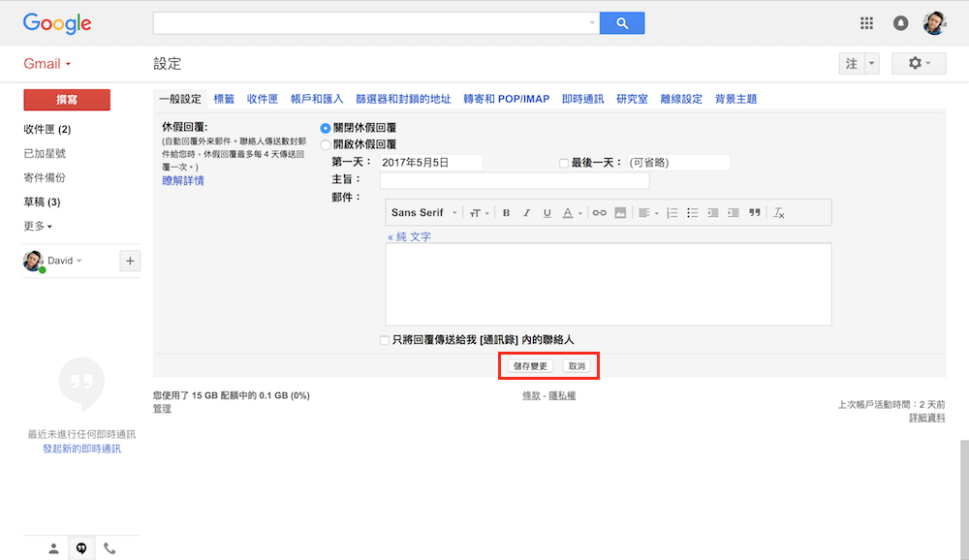Open the Sans Serif font dropdown
This screenshot has width=969, height=560.
point(424,213)
